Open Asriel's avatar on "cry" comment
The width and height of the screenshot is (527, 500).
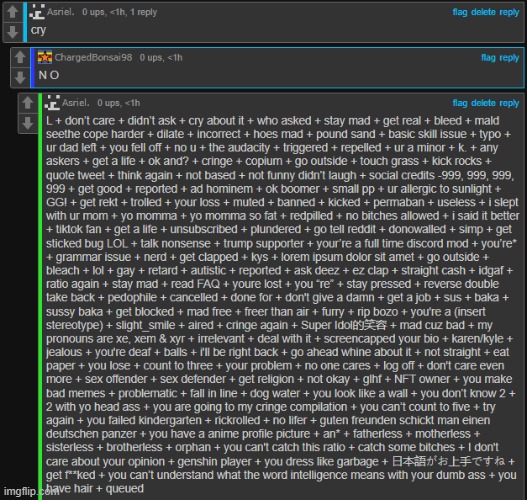click(x=37, y=12)
